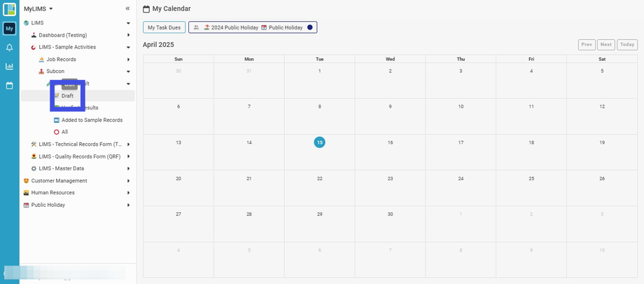
Task: Open notifications bell icon
Action: click(x=9, y=48)
